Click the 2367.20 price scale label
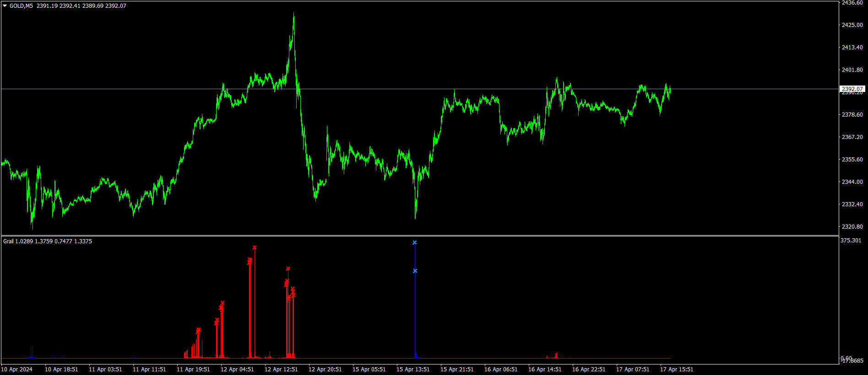The height and width of the screenshot is (375, 868). point(852,137)
